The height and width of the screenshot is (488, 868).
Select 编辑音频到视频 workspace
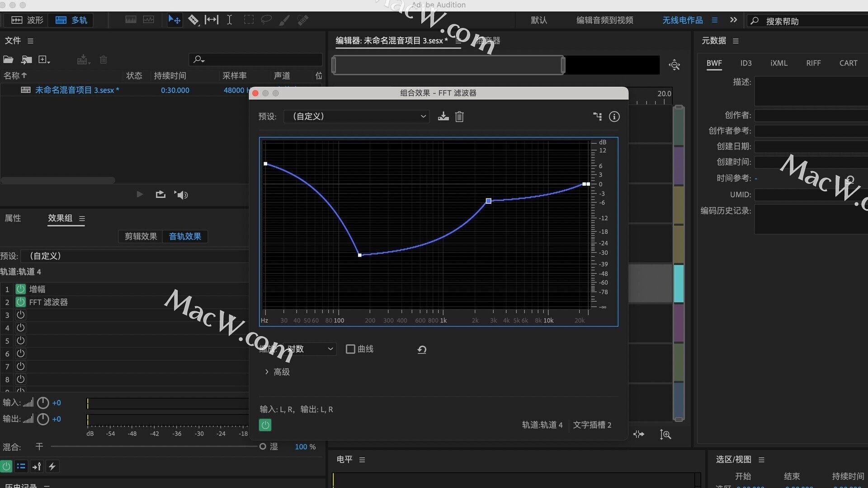[604, 20]
